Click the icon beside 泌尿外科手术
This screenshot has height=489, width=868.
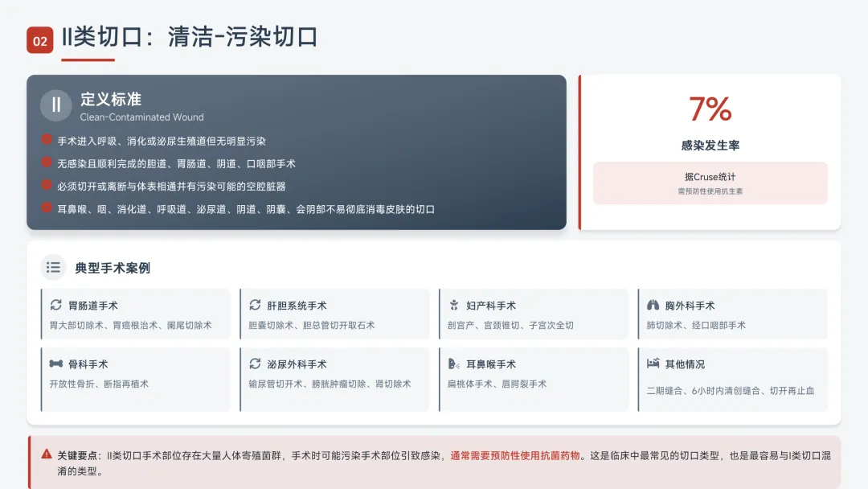pyautogui.click(x=255, y=364)
